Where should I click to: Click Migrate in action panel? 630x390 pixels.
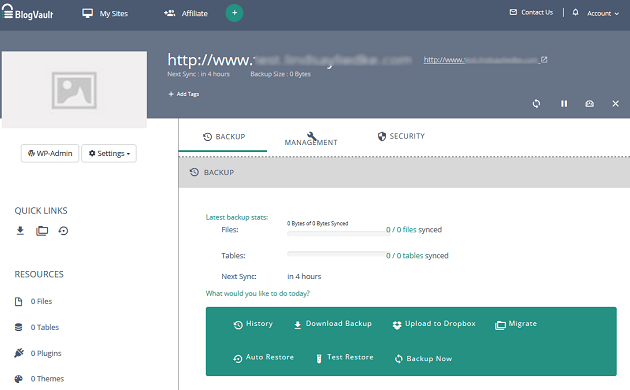516,324
